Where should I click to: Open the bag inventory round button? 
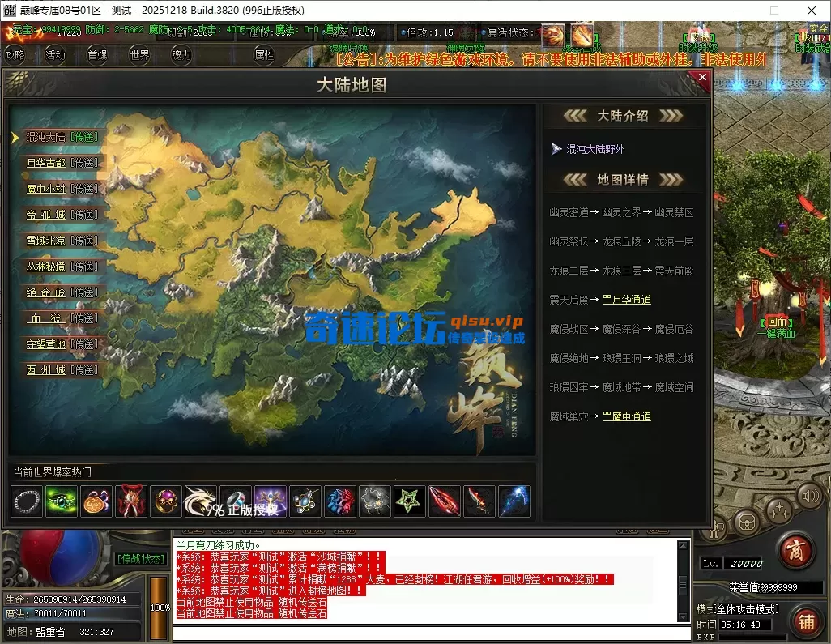click(x=748, y=523)
